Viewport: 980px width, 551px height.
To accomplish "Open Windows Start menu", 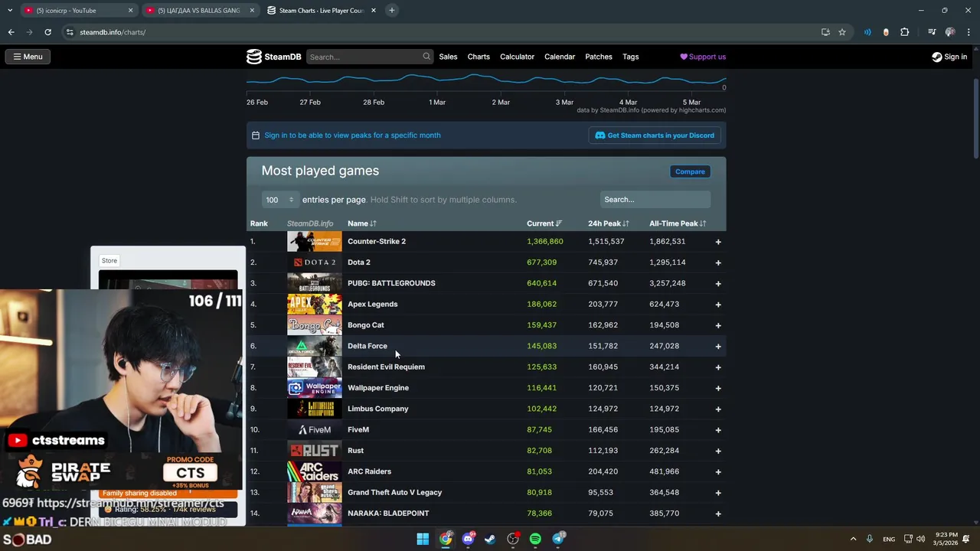I will tap(423, 539).
